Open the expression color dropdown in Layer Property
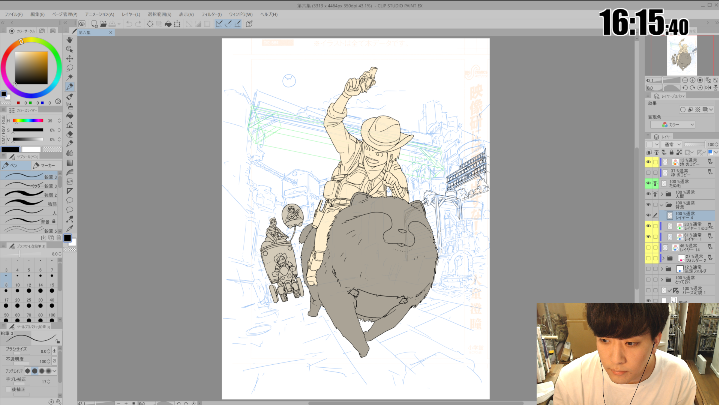This screenshot has width=719, height=405. click(x=672, y=124)
